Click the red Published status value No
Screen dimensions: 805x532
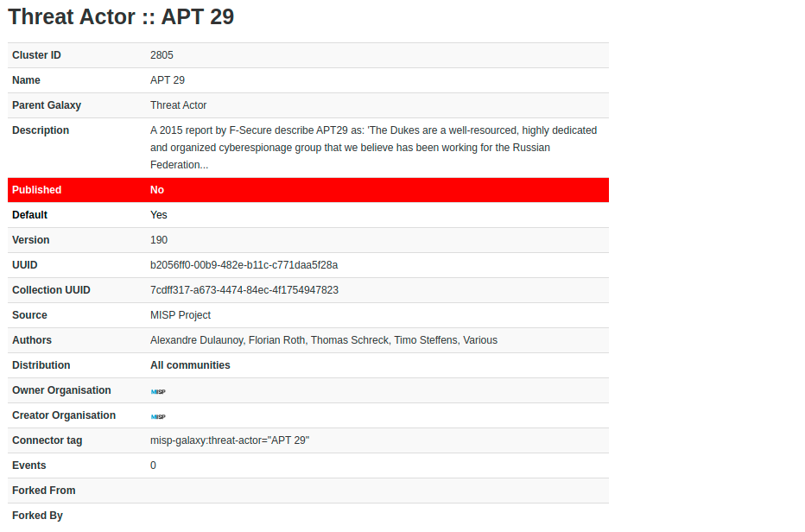pyautogui.click(x=157, y=190)
